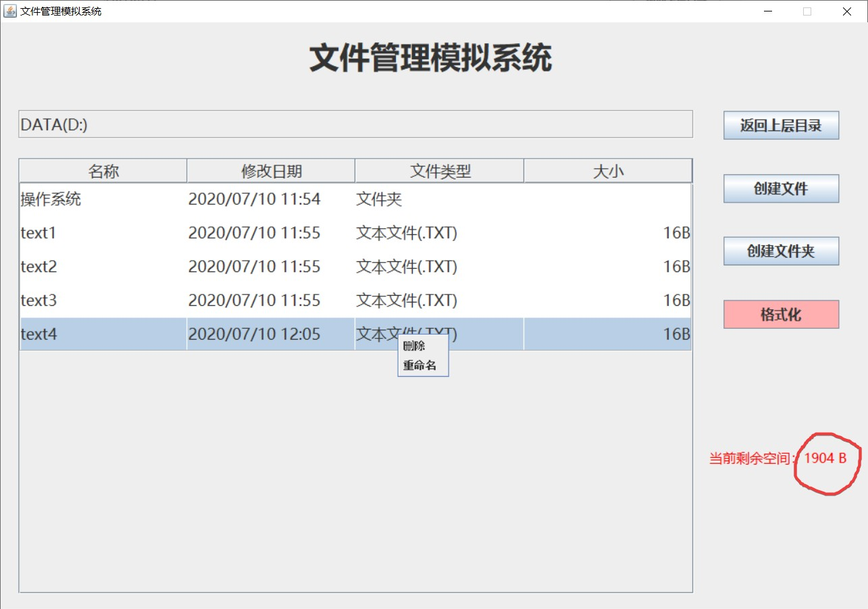The height and width of the screenshot is (609, 868).
Task: Select the text3 file name
Action: [x=39, y=300]
